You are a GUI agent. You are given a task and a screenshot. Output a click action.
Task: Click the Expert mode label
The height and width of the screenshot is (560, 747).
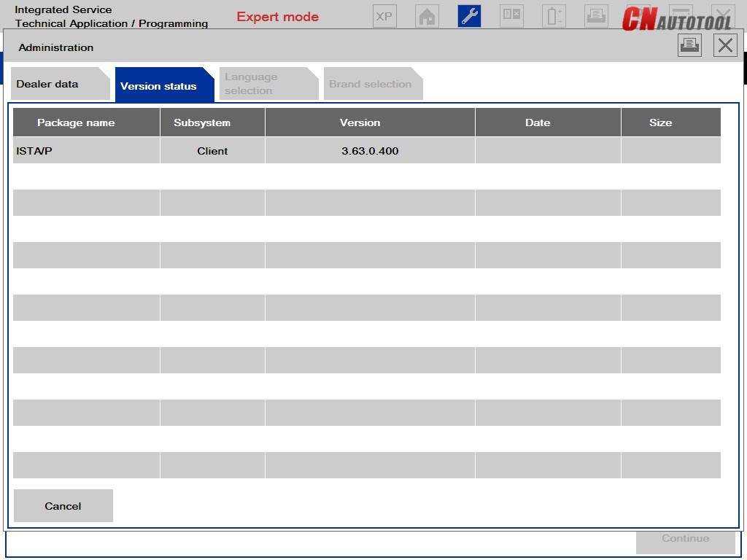tap(278, 17)
